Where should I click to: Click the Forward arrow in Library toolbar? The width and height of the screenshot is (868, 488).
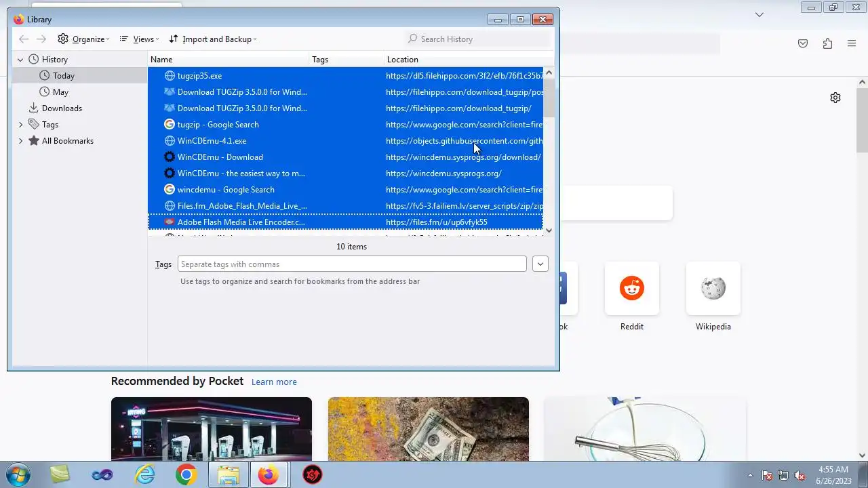(x=41, y=39)
